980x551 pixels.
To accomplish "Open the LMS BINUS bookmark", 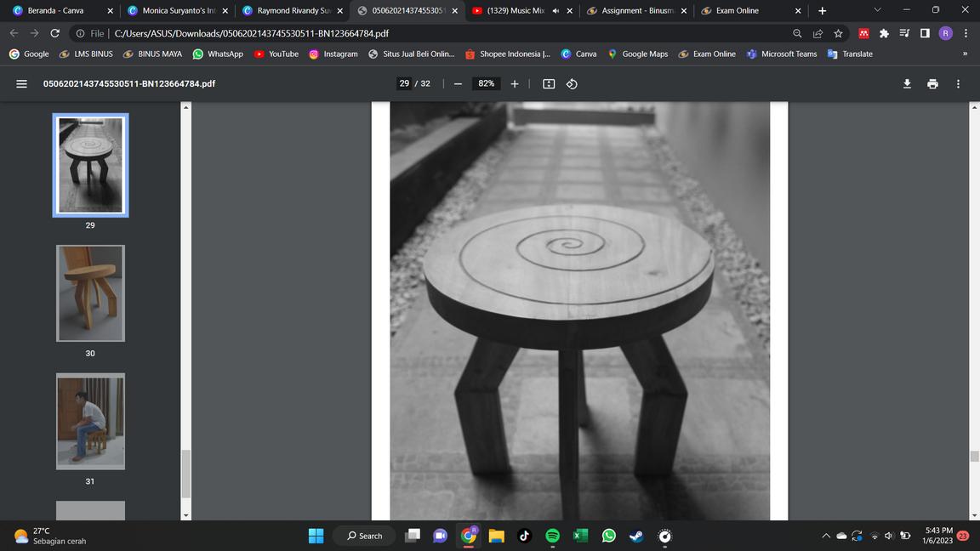I will tap(86, 54).
